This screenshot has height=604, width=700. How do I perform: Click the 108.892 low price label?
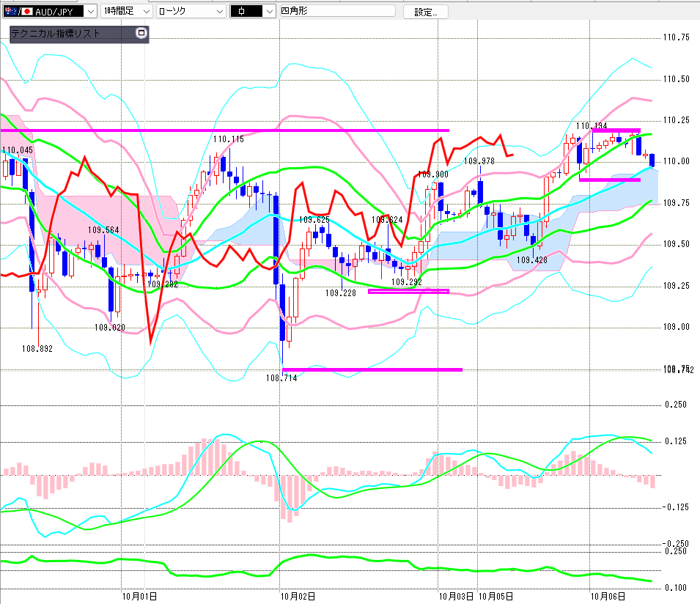click(37, 349)
